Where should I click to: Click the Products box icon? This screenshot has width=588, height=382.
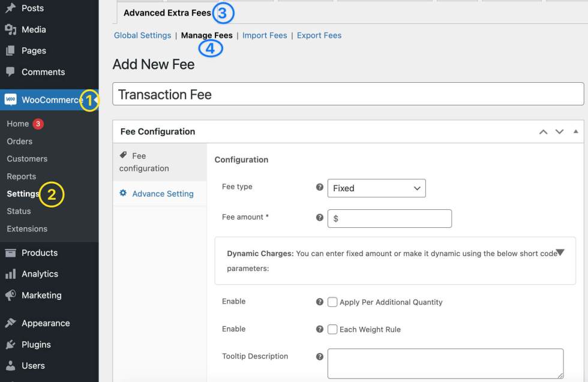click(x=11, y=253)
